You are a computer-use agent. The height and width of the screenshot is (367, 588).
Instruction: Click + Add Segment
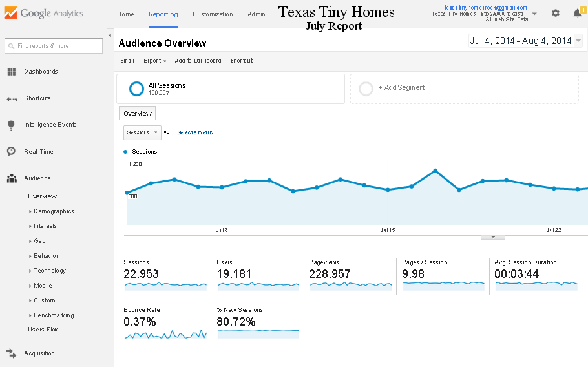point(401,87)
